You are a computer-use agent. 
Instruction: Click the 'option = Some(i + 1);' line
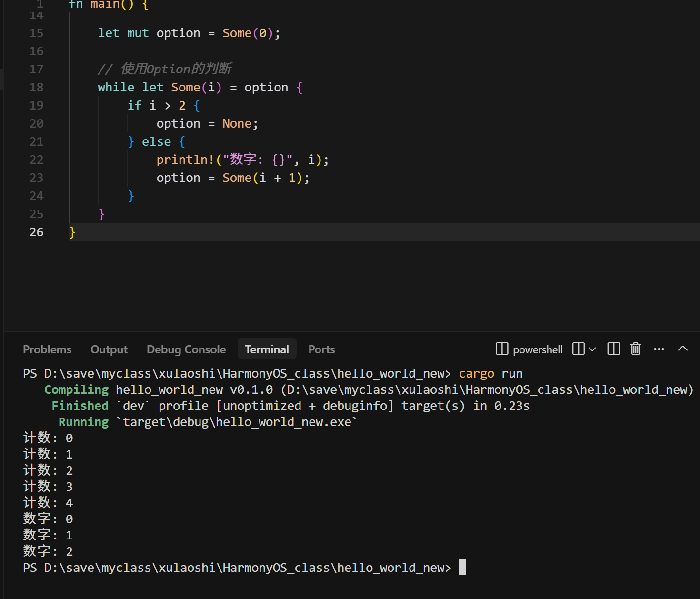[x=233, y=178]
